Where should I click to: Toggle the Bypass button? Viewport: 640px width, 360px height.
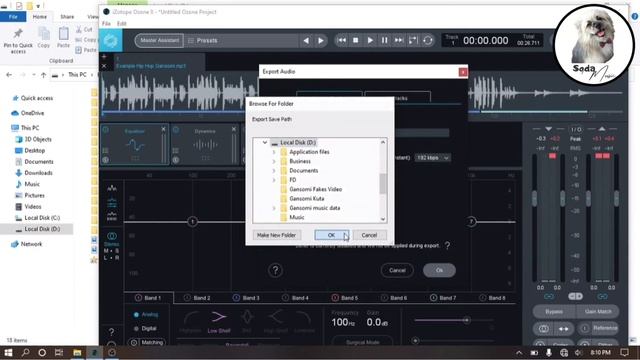click(x=554, y=311)
